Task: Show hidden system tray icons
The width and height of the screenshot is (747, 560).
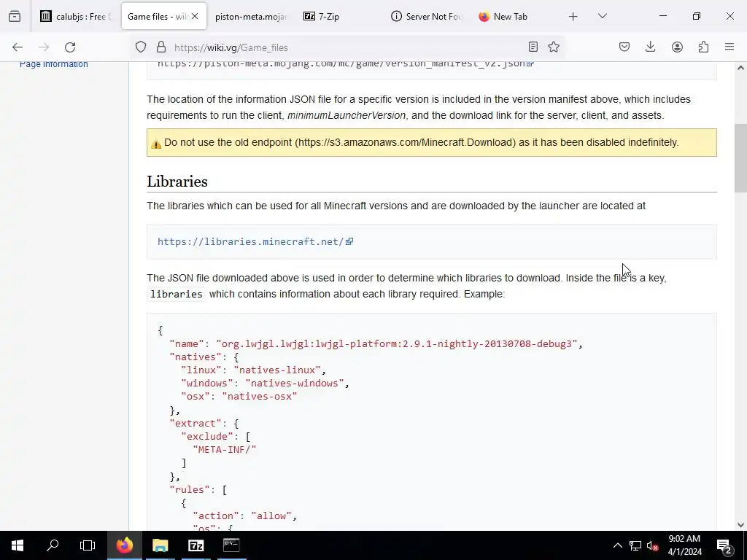Action: coord(617,545)
